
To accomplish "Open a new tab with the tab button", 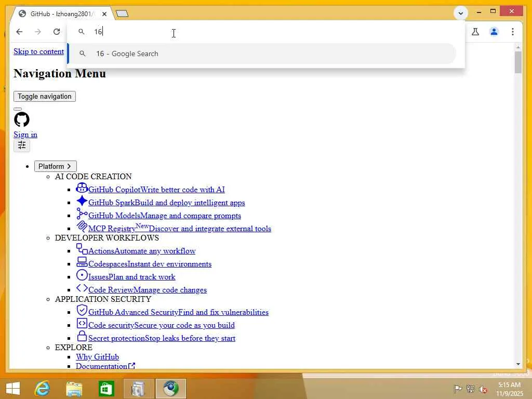I will click(122, 14).
